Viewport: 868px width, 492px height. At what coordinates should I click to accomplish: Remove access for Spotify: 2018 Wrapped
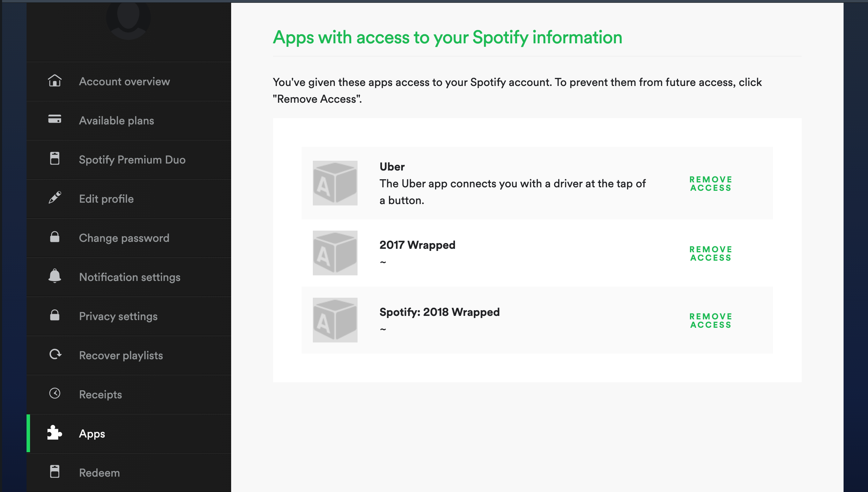(710, 320)
